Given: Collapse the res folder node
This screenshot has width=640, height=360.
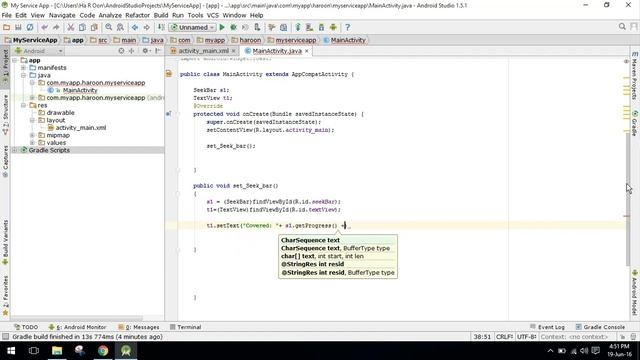Looking at the screenshot, I should [x=23, y=105].
